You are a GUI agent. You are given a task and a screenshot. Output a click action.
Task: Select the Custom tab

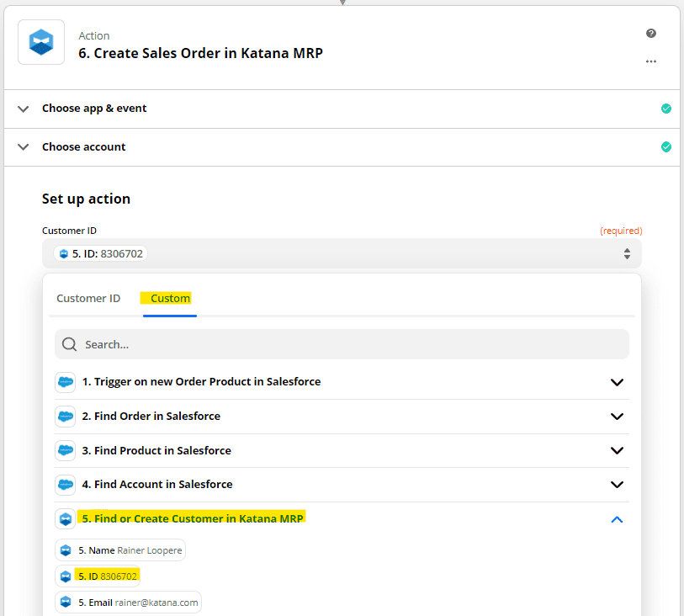[x=170, y=299]
